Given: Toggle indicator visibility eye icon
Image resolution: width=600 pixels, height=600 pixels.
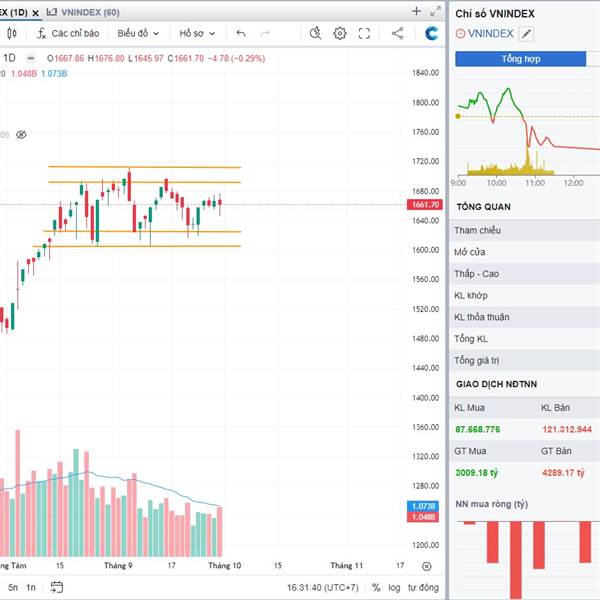Looking at the screenshot, I should (x=21, y=134).
